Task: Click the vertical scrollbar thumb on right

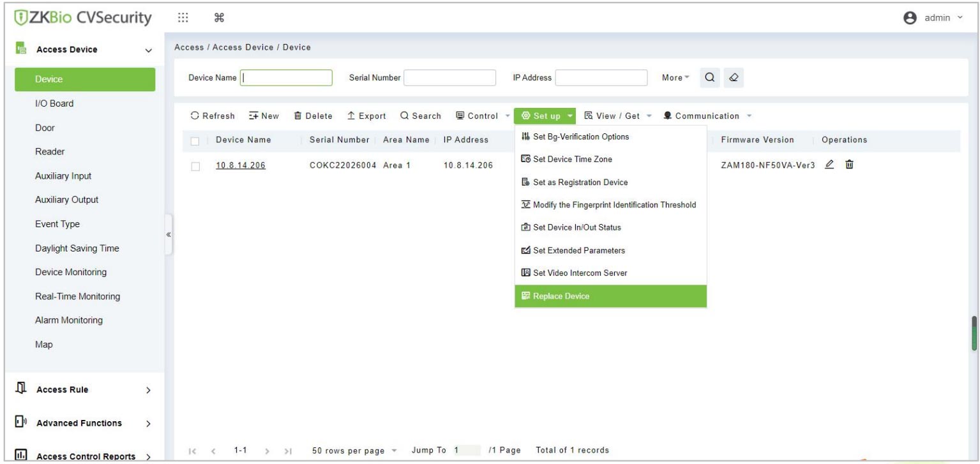Action: point(974,332)
